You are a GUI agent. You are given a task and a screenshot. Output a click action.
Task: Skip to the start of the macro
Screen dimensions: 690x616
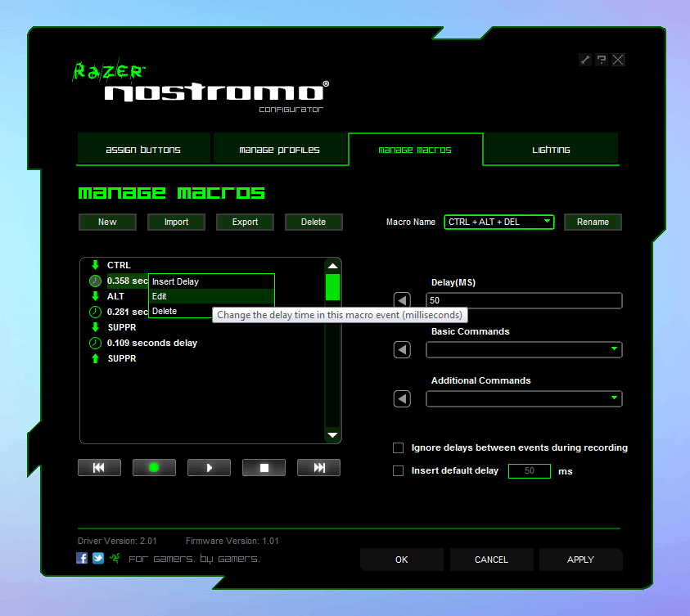pyautogui.click(x=100, y=467)
